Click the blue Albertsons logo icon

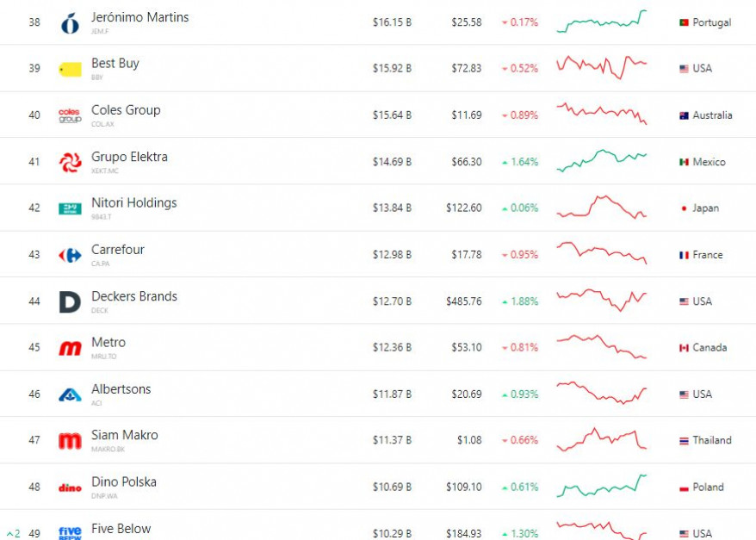[70, 394]
